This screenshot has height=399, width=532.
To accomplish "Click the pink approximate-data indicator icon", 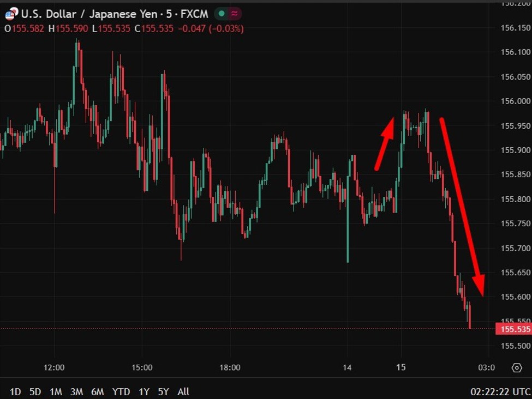I will 235,14.
